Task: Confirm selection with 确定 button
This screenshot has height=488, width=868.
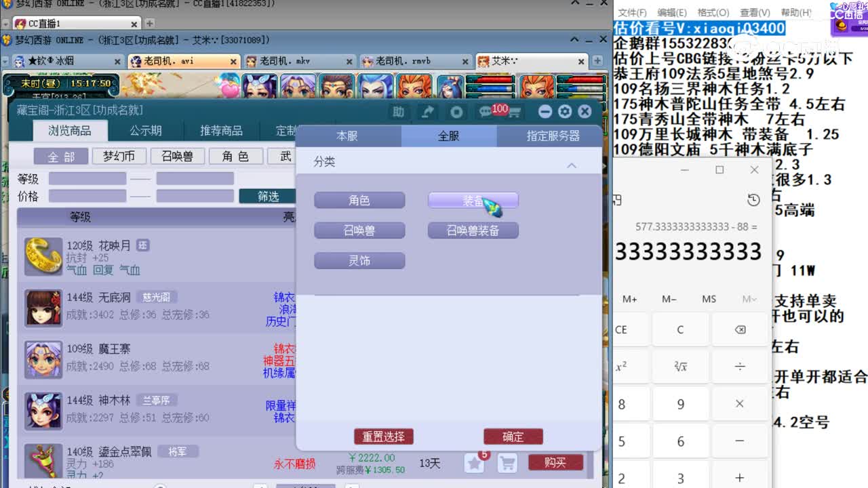Action: [x=513, y=437]
